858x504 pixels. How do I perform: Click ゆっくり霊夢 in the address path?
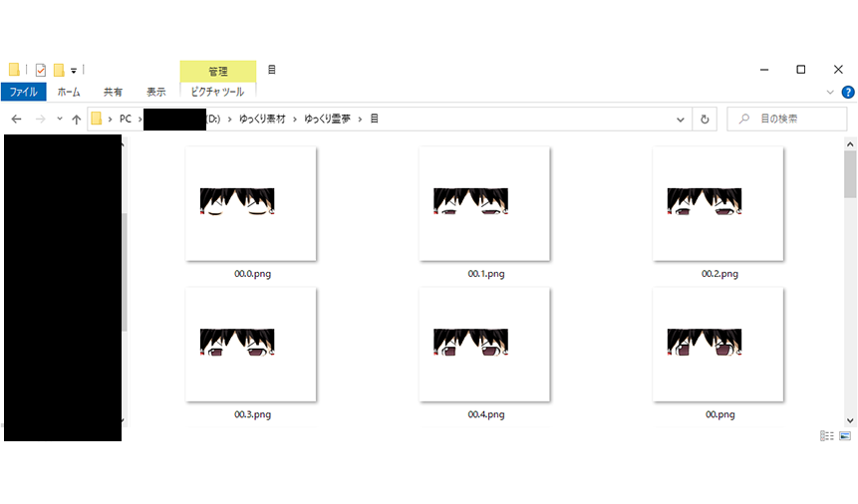click(x=327, y=119)
